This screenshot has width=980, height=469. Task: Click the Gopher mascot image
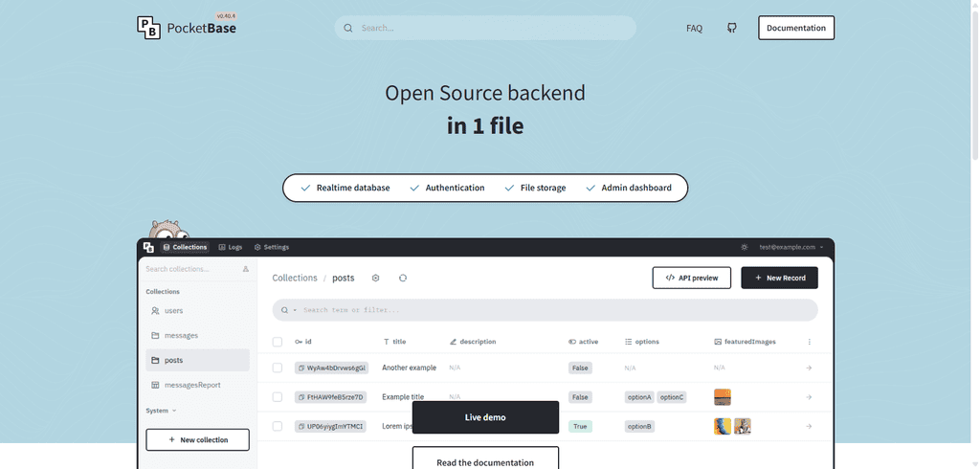[167, 230]
